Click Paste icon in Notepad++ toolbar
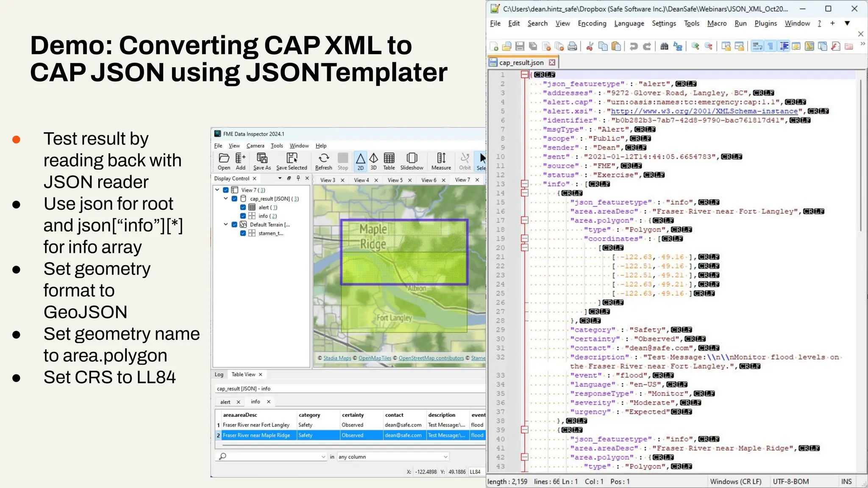 616,46
